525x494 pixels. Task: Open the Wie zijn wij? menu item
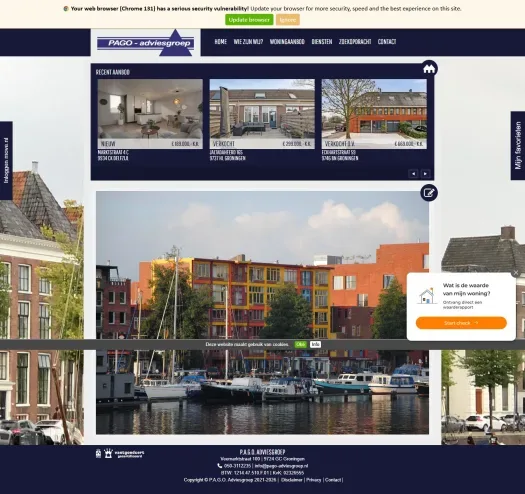pyautogui.click(x=248, y=42)
